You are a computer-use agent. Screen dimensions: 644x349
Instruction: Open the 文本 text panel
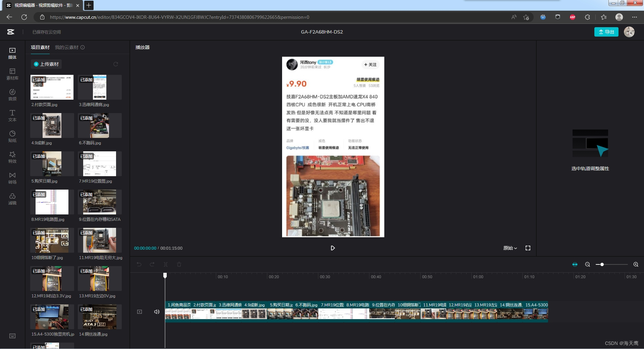[12, 115]
